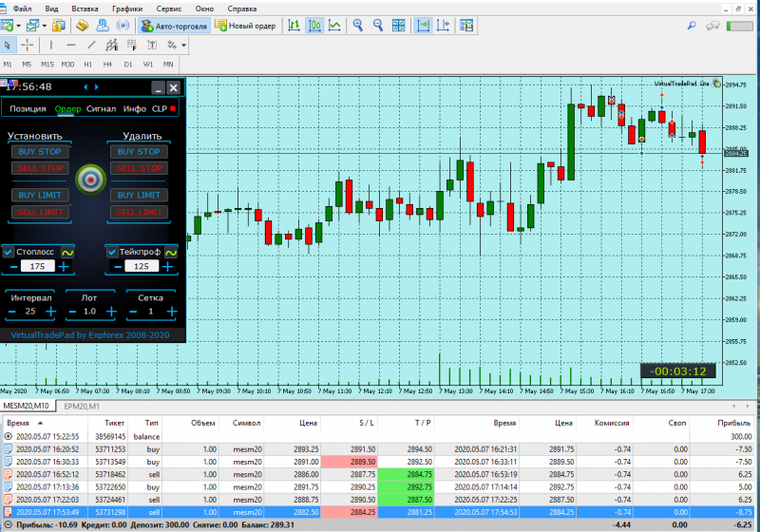
Task: Switch chart to bar chart
Action: point(294,26)
